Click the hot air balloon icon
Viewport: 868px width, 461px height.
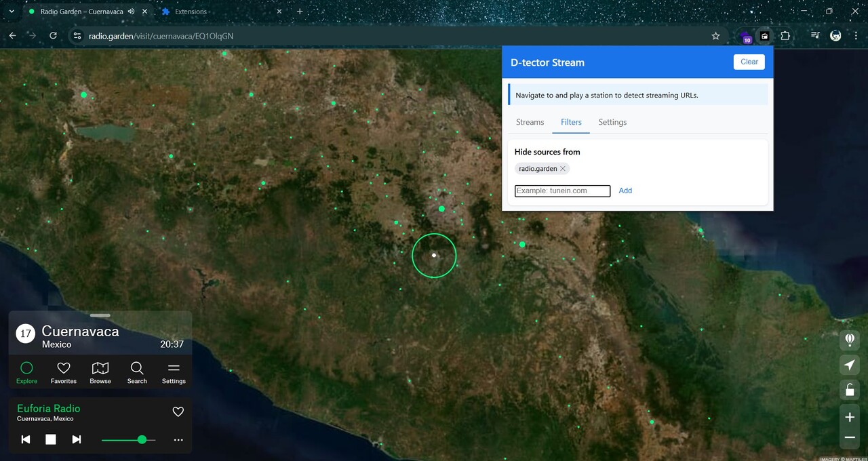click(850, 339)
